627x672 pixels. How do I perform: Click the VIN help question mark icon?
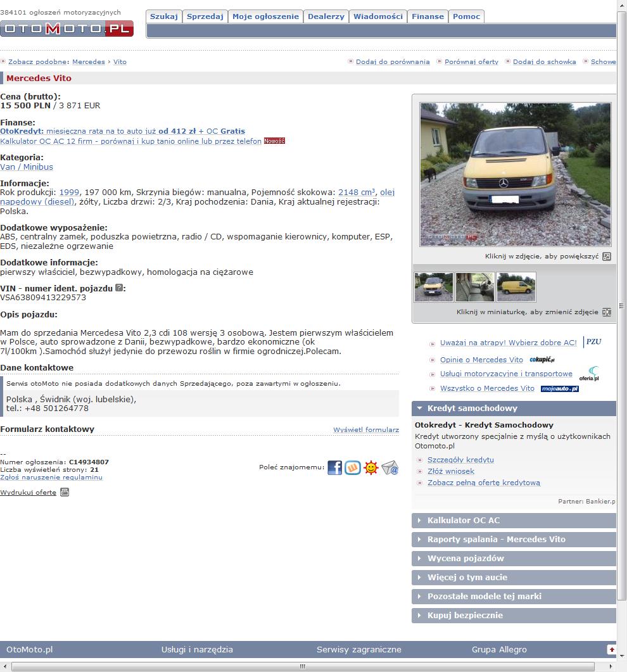(x=119, y=288)
